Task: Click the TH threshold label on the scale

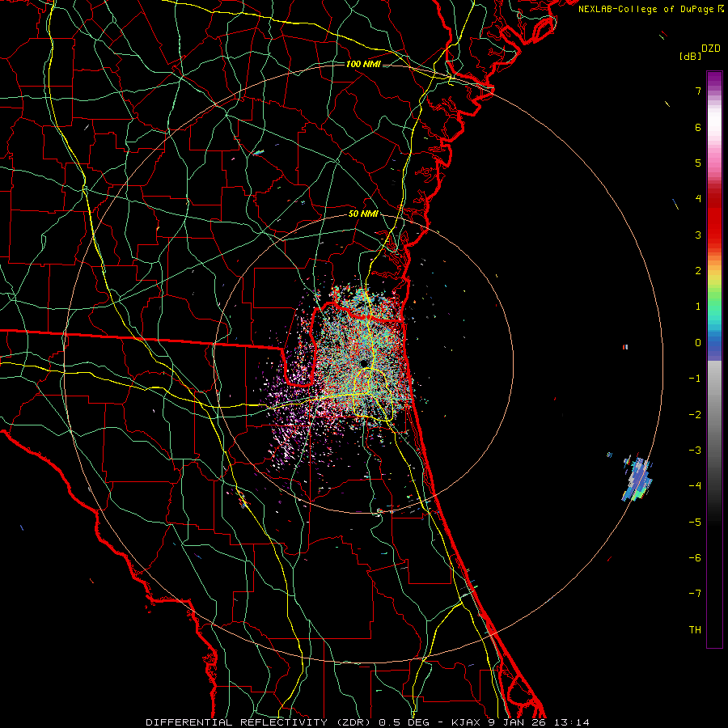Action: [x=695, y=630]
